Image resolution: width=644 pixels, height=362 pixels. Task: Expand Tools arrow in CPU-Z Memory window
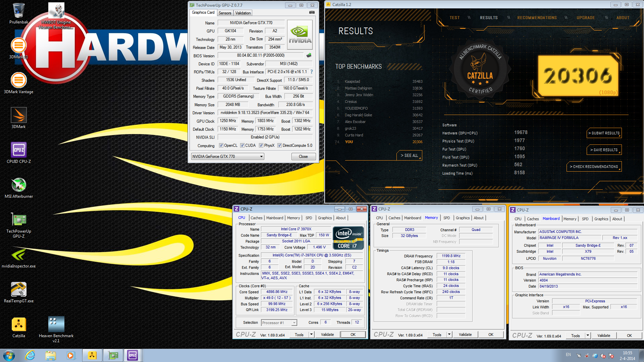coord(449,335)
